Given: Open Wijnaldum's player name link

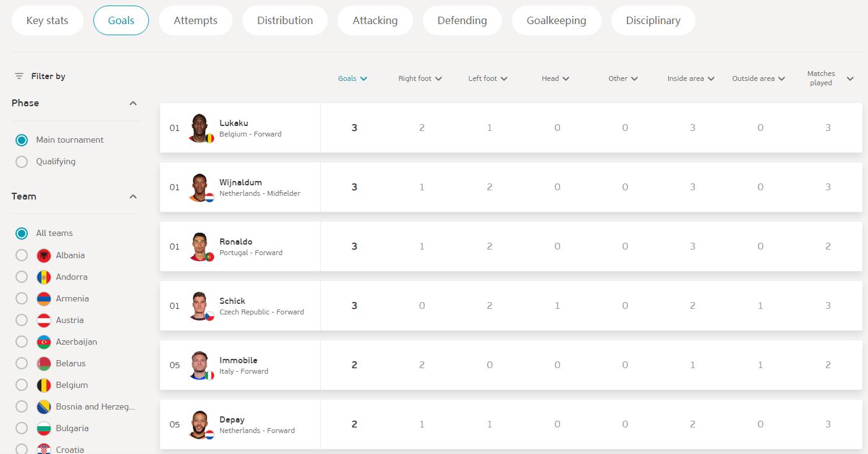Looking at the screenshot, I should tap(240, 182).
